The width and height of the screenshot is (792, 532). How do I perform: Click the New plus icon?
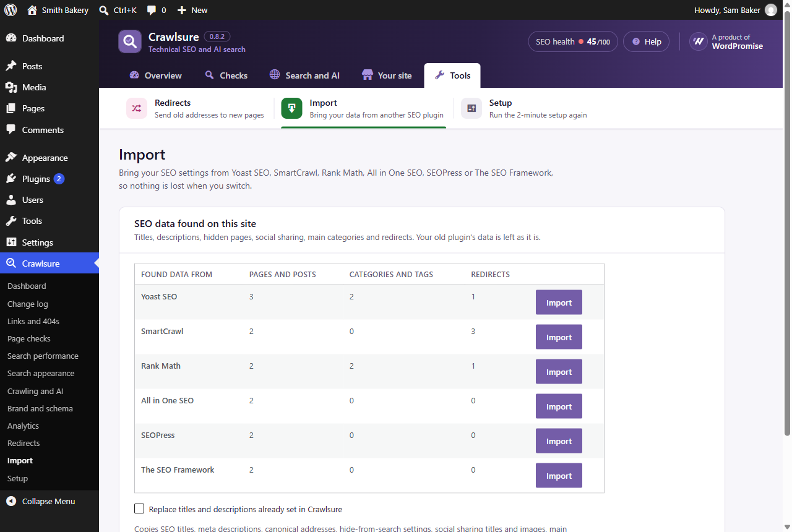(181, 10)
